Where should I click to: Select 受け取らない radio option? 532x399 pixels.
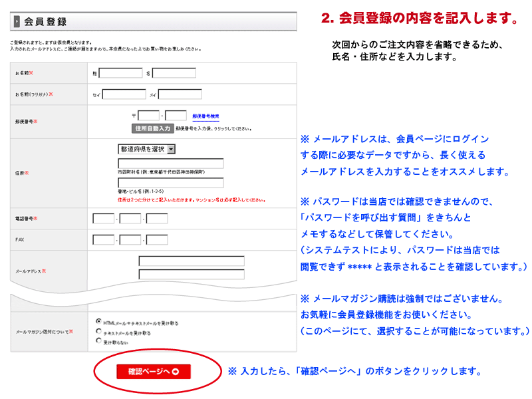tap(98, 340)
